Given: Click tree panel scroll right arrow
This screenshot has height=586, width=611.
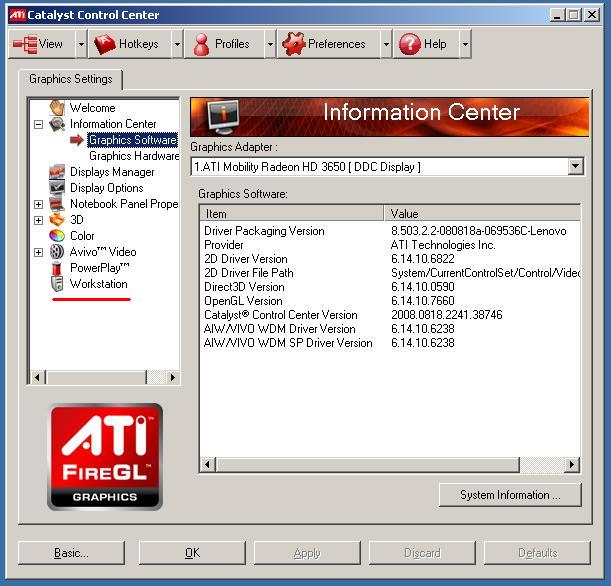Looking at the screenshot, I should point(172,377).
